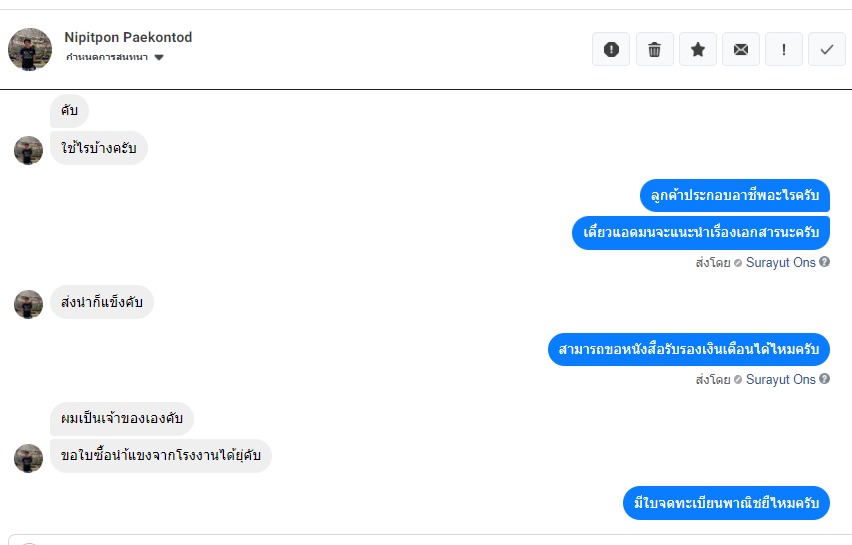The width and height of the screenshot is (852, 545).
Task: Click the 'สามารถขอหนังสือรับรองเงินเดือนได้ไหมครับ' message bubble
Action: [x=689, y=350]
